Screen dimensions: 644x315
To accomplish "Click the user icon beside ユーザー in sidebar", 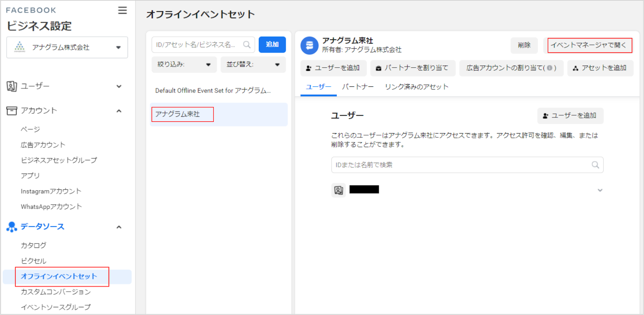I will point(12,86).
